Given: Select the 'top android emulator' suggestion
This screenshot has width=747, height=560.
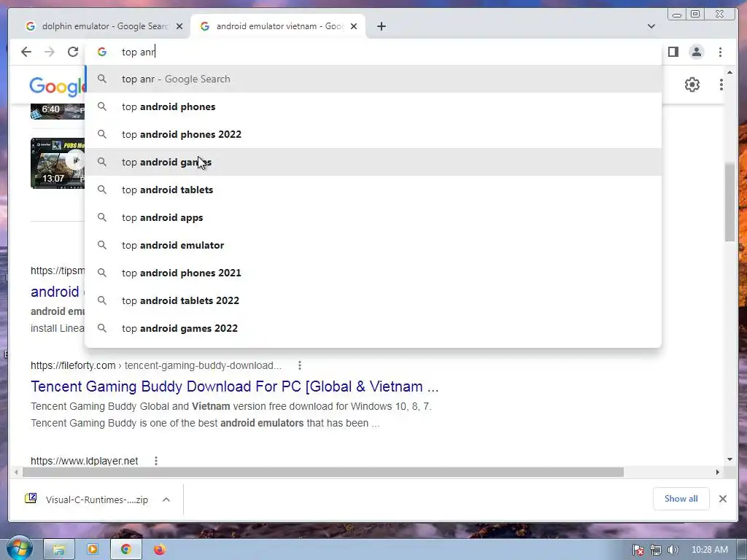Looking at the screenshot, I should click(373, 245).
